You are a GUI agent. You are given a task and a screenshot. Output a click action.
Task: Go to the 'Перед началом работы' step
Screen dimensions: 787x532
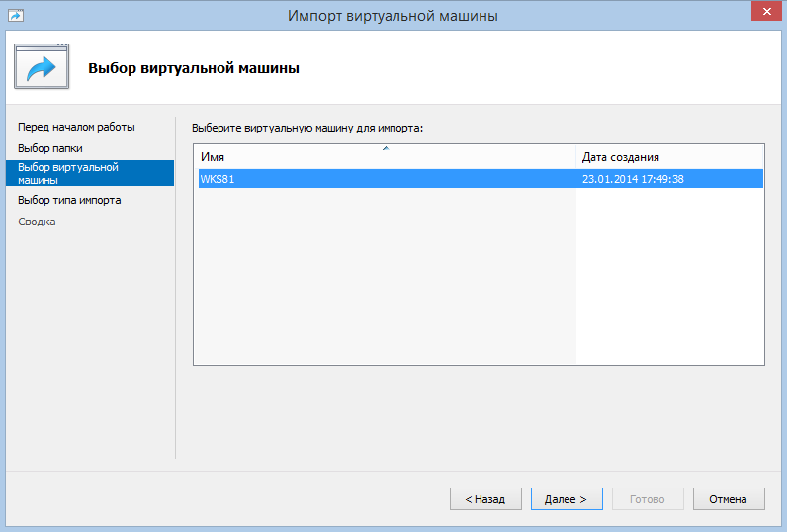tap(76, 127)
